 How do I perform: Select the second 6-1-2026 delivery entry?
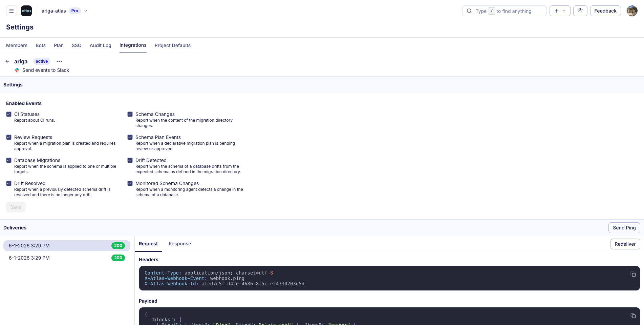(66, 258)
